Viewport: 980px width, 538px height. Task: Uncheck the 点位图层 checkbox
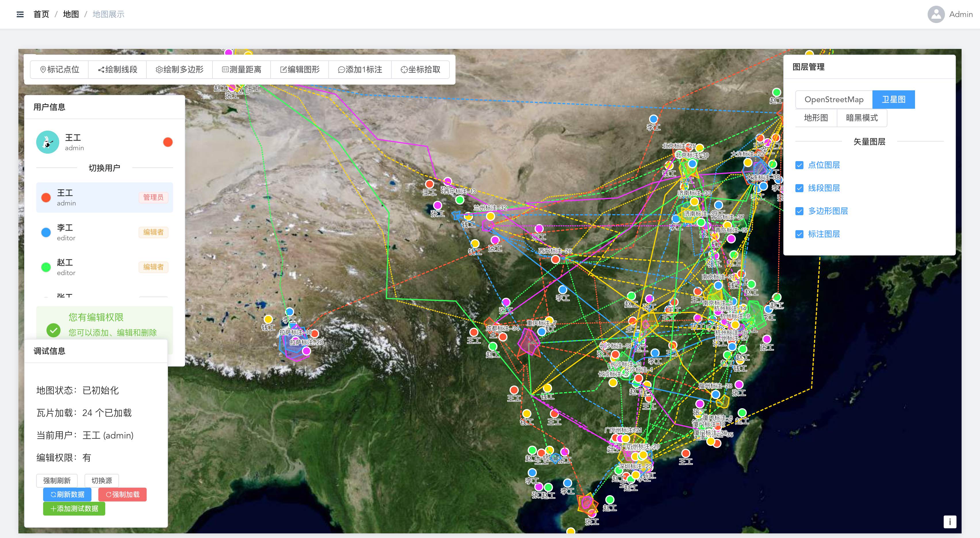click(799, 165)
